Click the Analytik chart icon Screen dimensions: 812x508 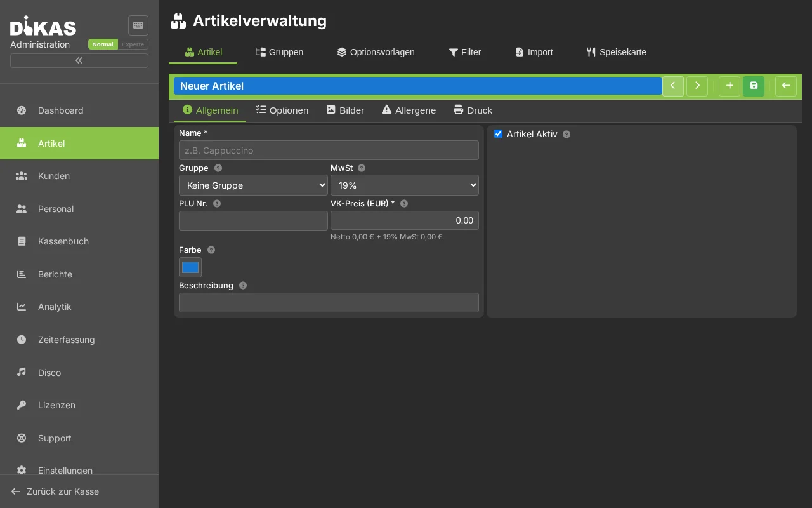point(22,307)
